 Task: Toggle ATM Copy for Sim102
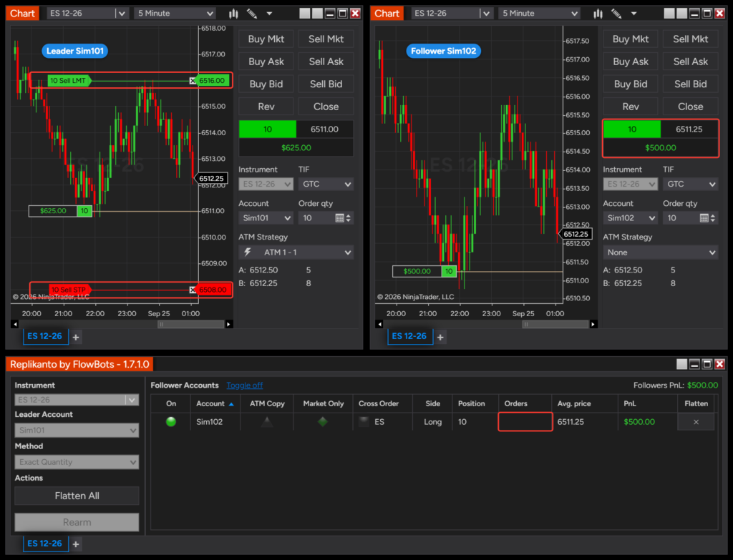267,422
